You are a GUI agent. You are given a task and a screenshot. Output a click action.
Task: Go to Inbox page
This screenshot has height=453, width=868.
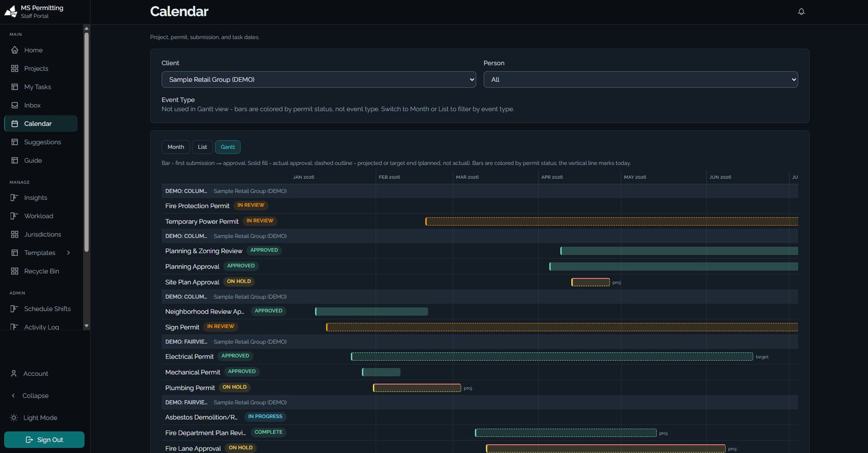pos(41,105)
